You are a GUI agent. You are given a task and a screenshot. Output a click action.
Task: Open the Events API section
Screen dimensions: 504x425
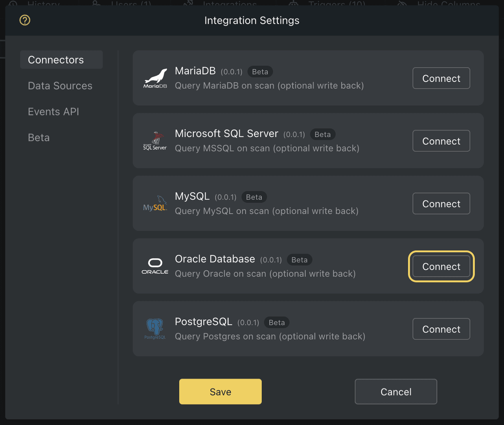53,111
